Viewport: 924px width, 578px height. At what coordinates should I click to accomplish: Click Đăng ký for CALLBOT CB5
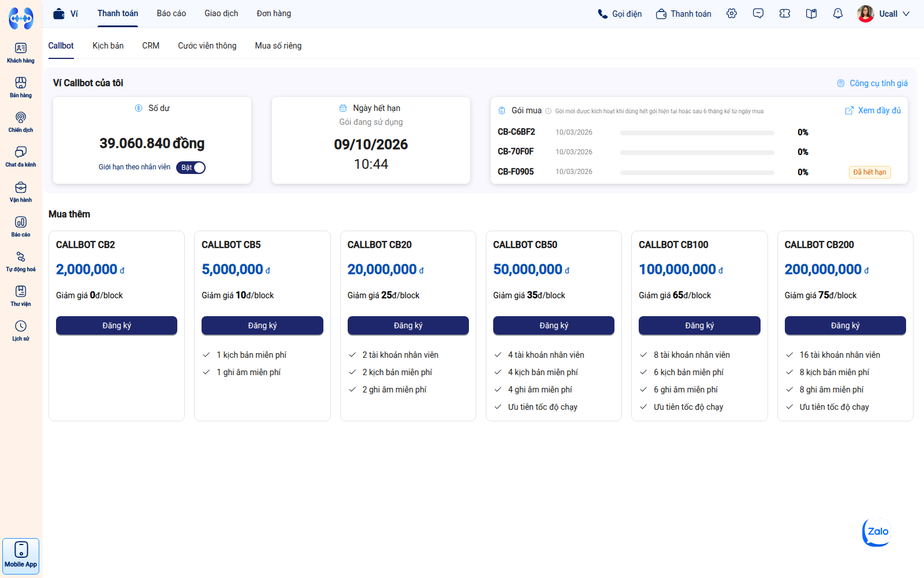pos(262,325)
